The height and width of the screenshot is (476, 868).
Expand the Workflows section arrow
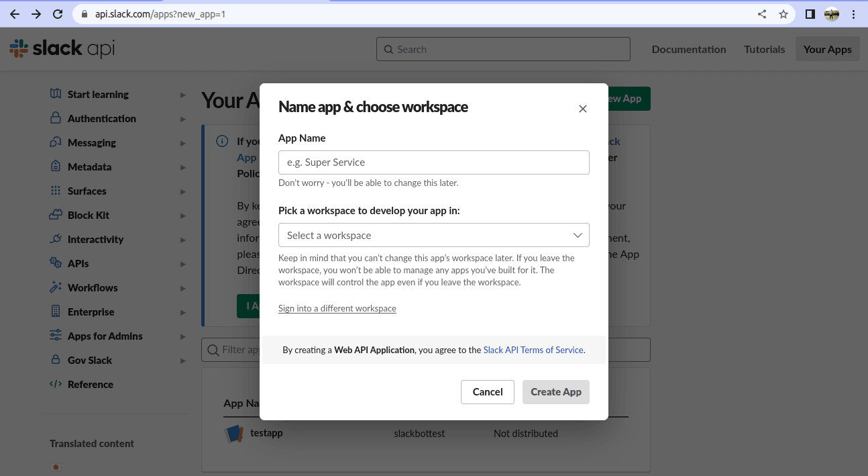[x=182, y=288]
